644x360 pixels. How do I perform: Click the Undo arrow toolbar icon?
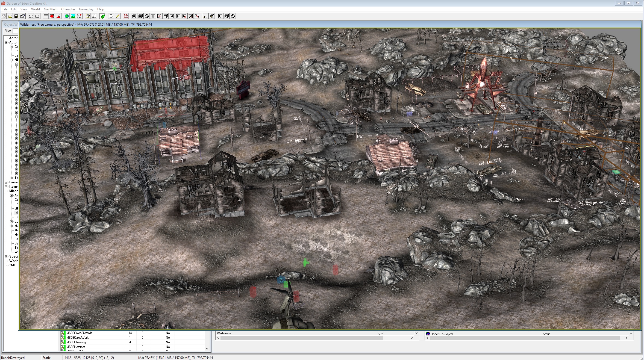coord(31,16)
